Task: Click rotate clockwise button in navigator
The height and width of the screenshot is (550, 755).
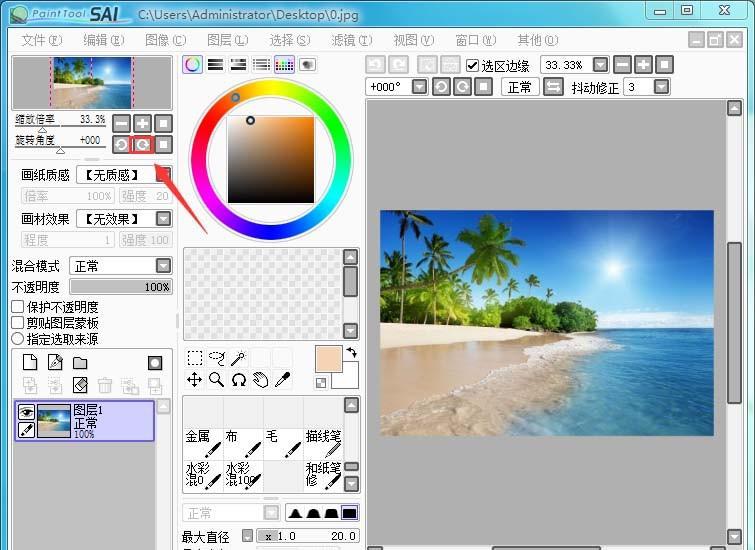Action: pyautogui.click(x=143, y=144)
